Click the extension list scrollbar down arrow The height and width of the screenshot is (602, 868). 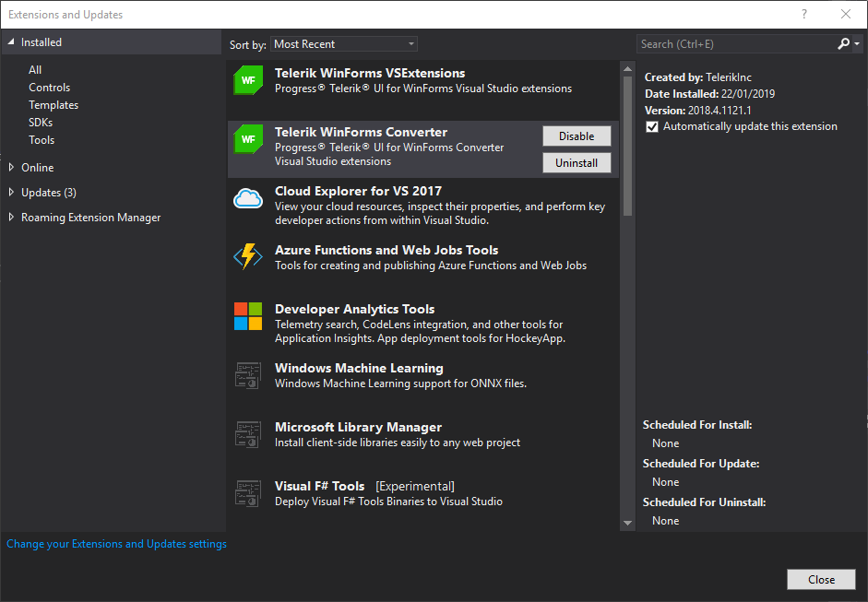(627, 523)
